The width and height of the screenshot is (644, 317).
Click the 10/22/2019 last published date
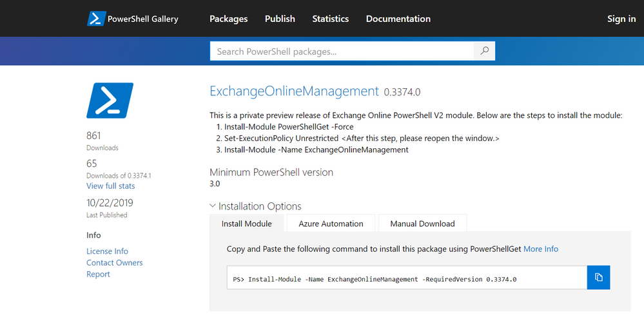coord(110,203)
